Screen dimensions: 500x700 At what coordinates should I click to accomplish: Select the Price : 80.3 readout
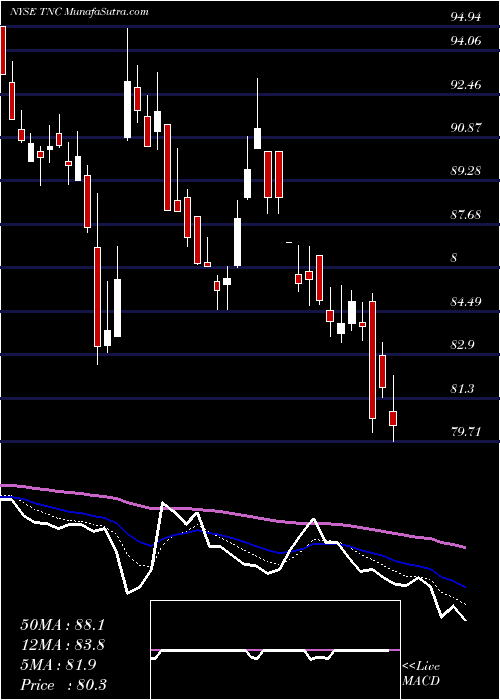pos(63,685)
